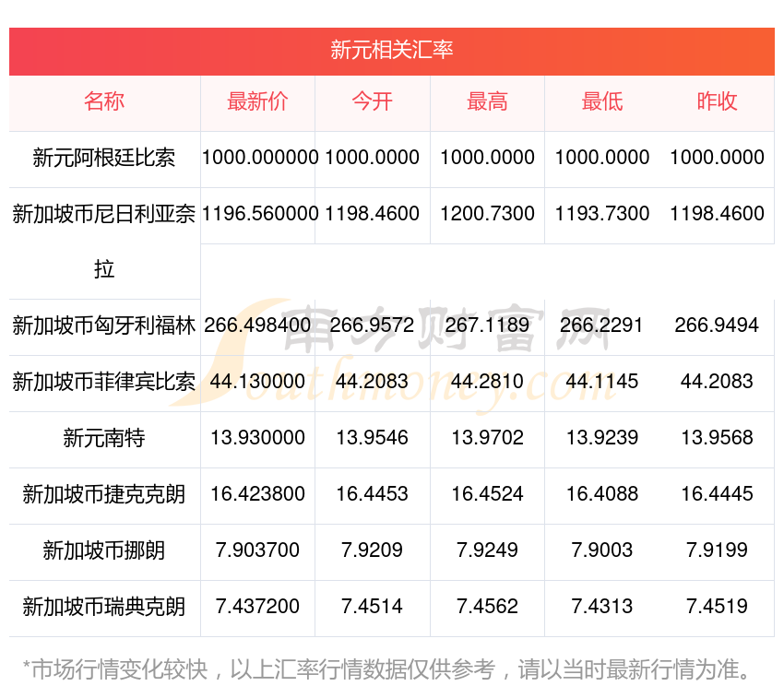Click latest price 7.437200
The height and width of the screenshot is (698, 784).
[x=257, y=607]
